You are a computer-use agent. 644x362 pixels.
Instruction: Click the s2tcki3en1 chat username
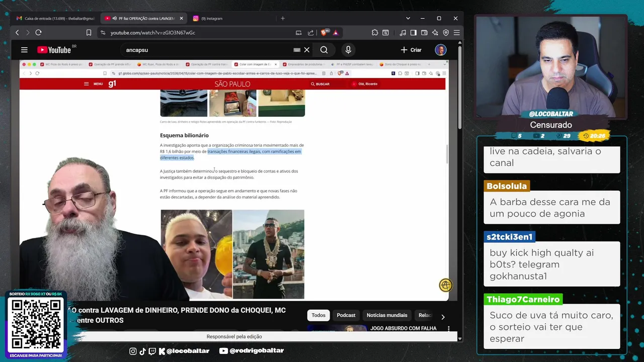(509, 237)
